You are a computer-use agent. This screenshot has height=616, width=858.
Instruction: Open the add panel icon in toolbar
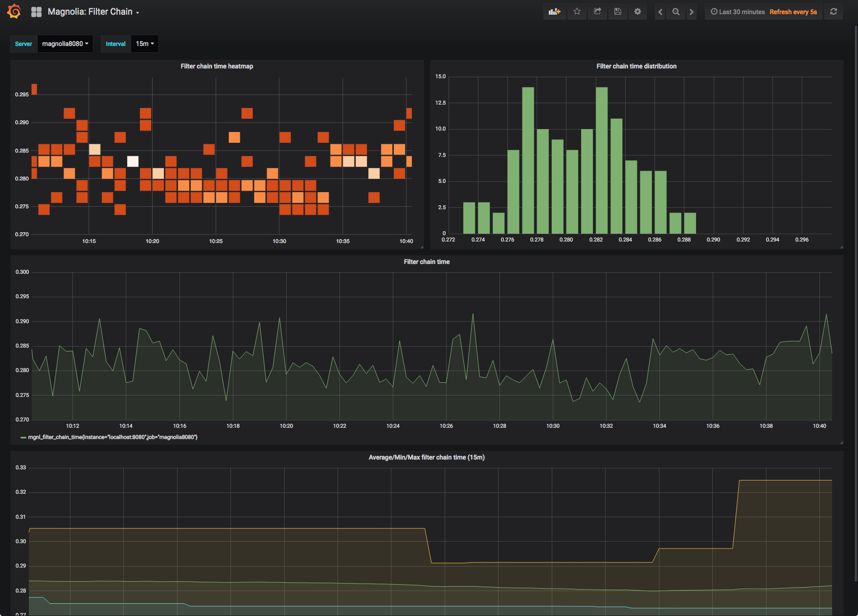click(x=554, y=11)
